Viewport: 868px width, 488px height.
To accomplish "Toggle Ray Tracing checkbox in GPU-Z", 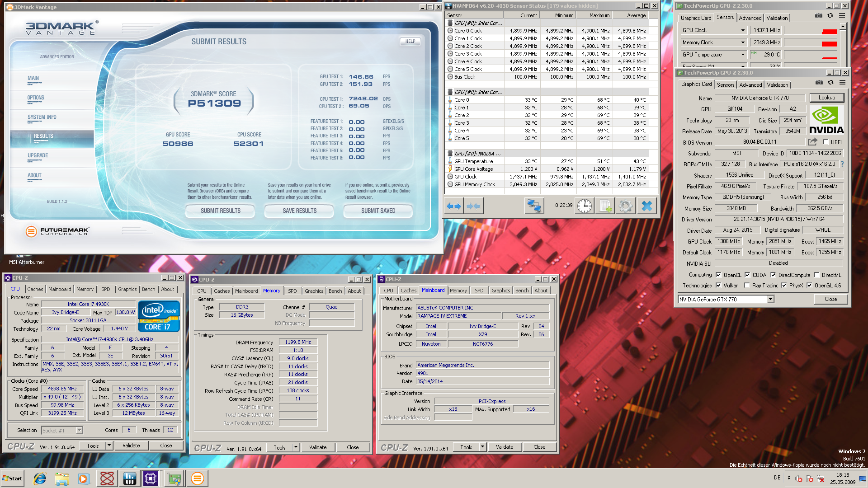I will pos(747,285).
